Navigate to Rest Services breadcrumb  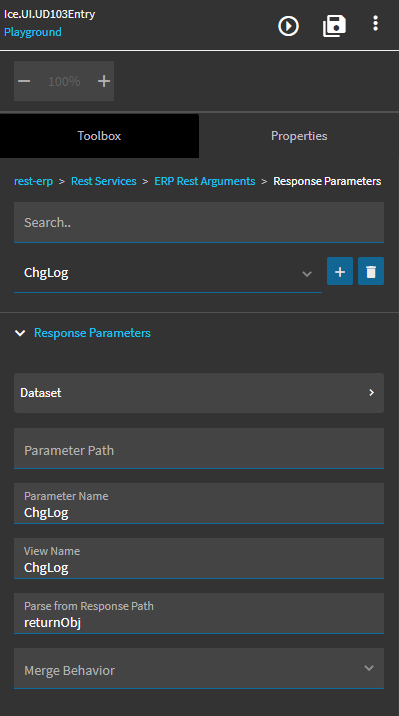(x=104, y=181)
